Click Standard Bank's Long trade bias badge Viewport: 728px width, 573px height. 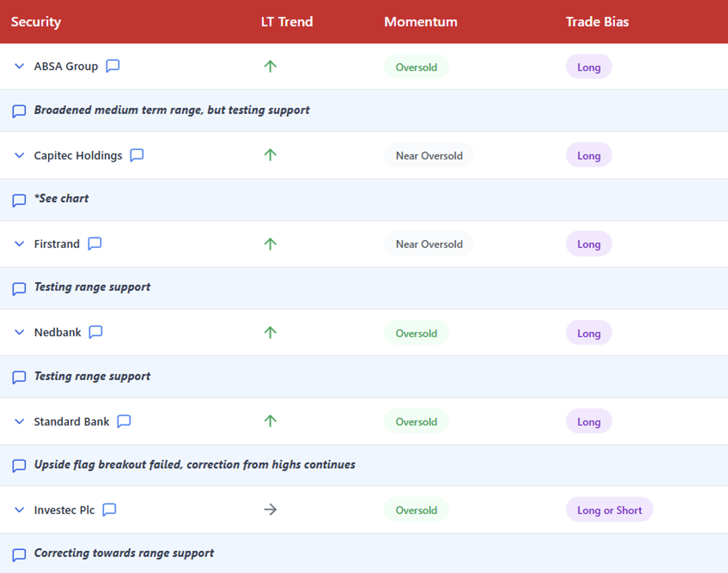tap(589, 422)
